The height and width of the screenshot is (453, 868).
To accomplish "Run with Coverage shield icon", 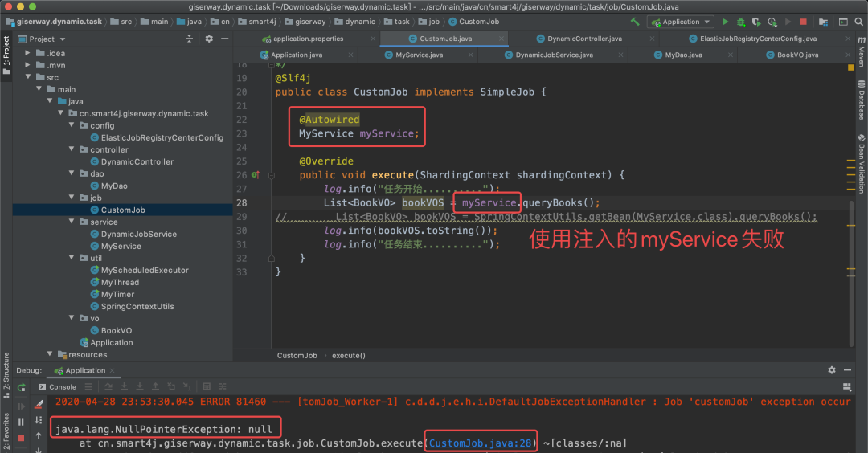I will click(x=756, y=22).
